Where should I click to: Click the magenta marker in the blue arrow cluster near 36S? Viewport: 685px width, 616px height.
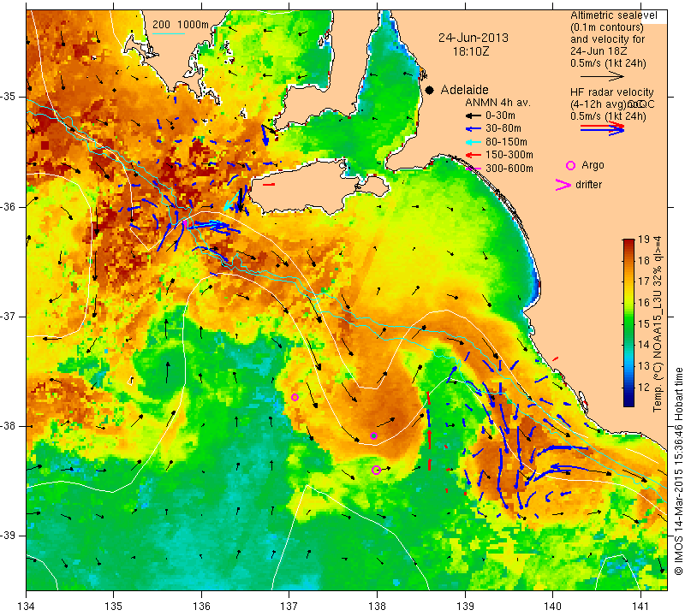point(185,224)
